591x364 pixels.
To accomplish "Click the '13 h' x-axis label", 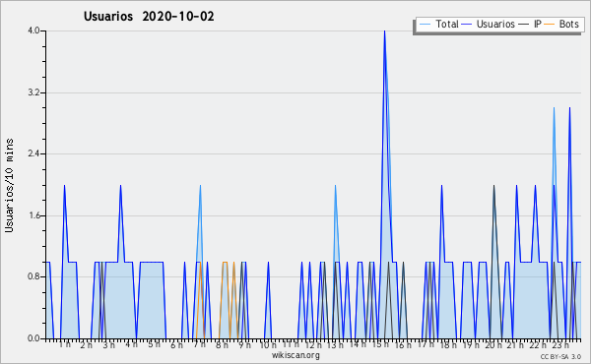I will pos(335,344).
